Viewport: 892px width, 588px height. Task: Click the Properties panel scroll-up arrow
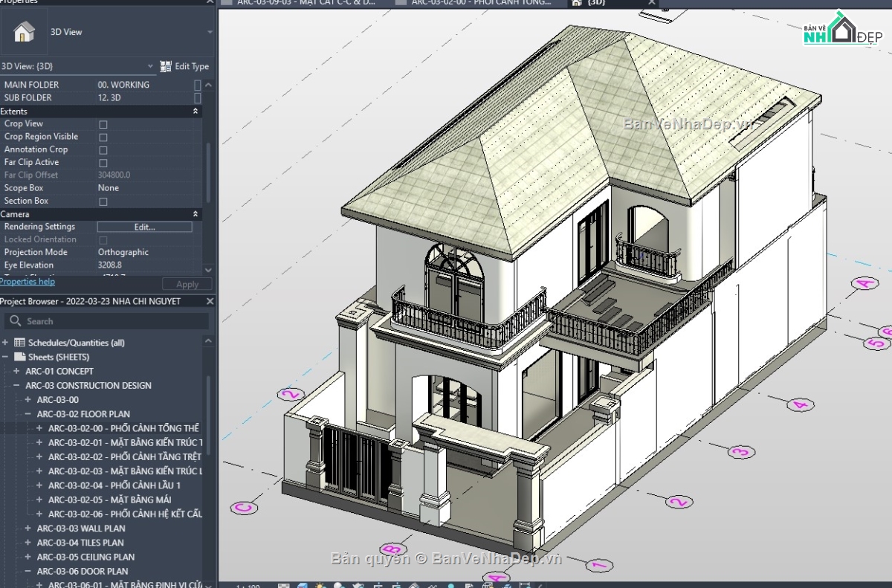(x=208, y=85)
